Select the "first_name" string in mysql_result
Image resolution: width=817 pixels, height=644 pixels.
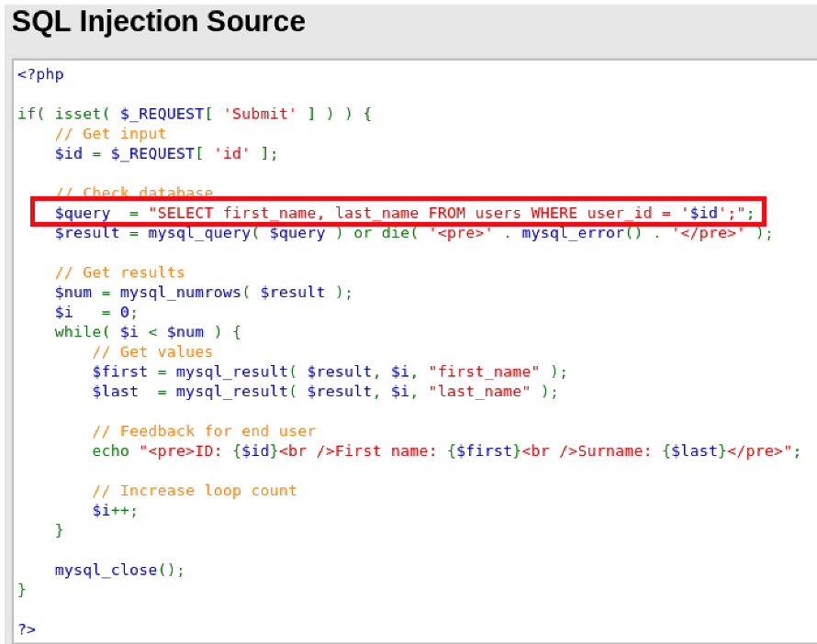click(x=484, y=372)
